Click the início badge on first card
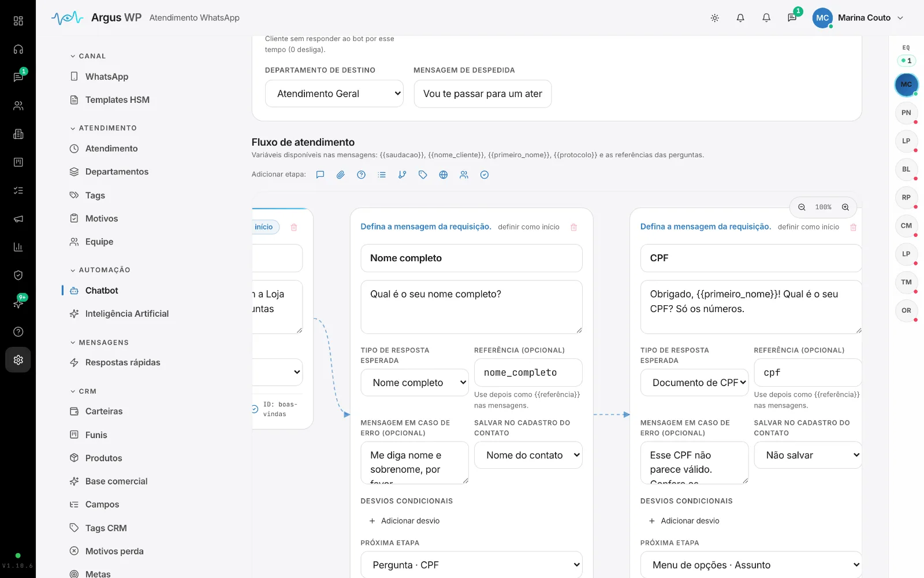 click(x=265, y=227)
